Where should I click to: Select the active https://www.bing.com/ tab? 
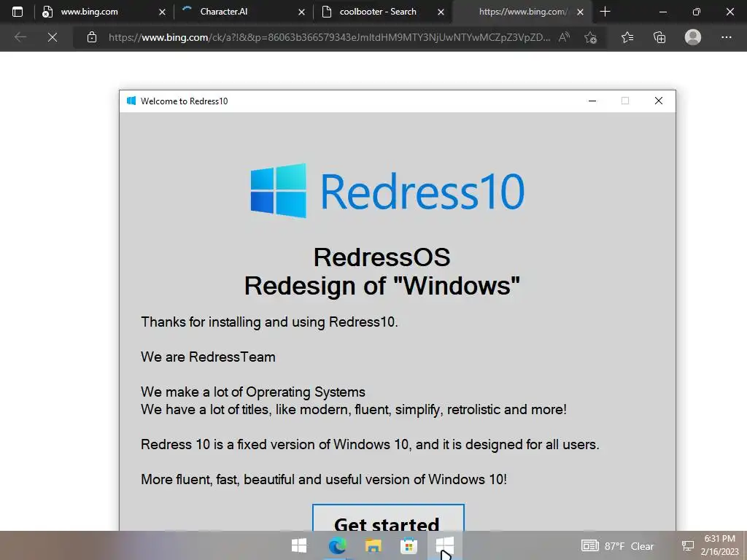[x=522, y=12]
